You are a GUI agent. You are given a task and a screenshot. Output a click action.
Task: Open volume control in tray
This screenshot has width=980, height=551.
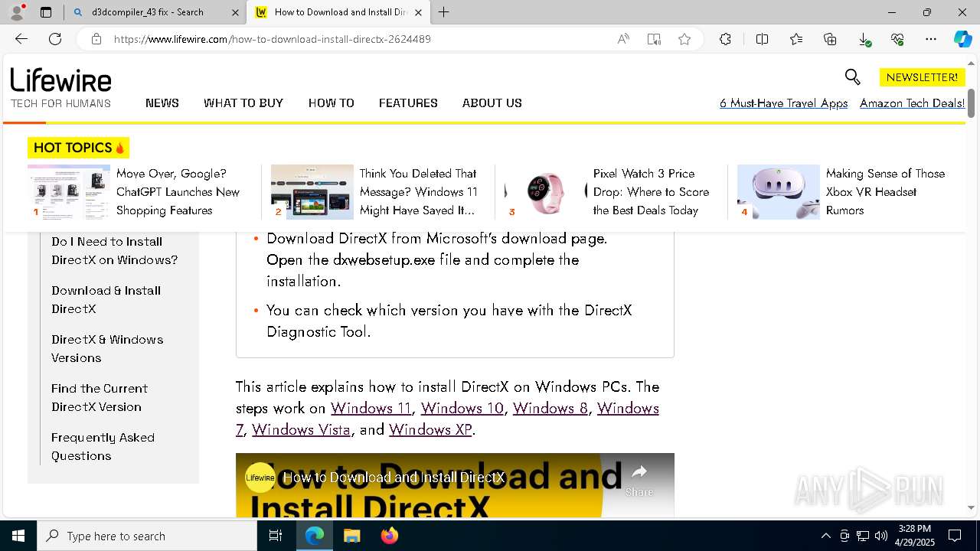[x=881, y=536]
